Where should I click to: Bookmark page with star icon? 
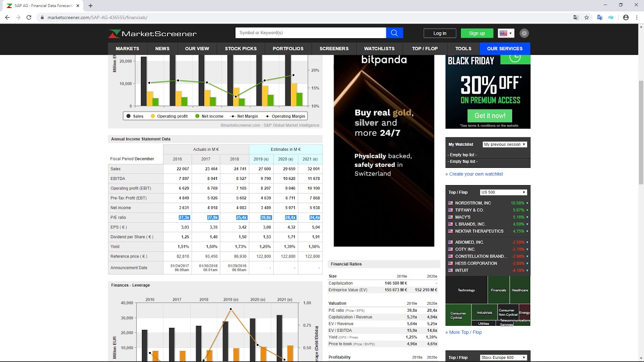pyautogui.click(x=587, y=17)
